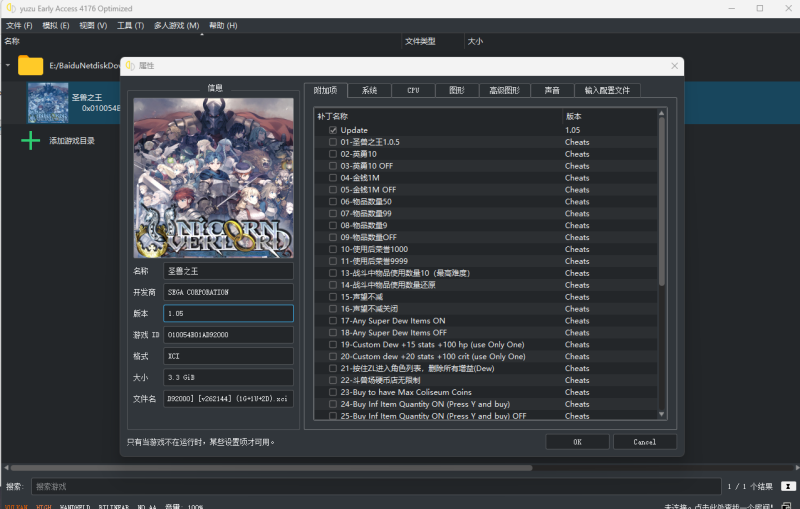Tick the 07-物品数量99 cheat checkbox
The height and width of the screenshot is (509, 800).
pos(333,213)
